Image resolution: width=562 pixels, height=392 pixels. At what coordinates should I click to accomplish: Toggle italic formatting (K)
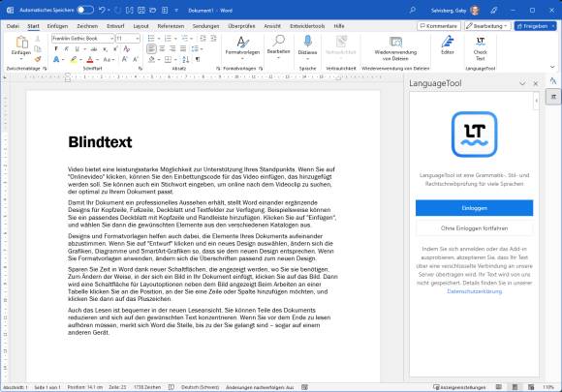(x=66, y=48)
